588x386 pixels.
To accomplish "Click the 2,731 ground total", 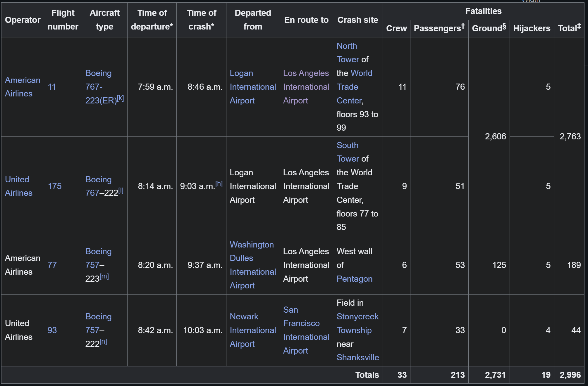I will click(x=496, y=375).
